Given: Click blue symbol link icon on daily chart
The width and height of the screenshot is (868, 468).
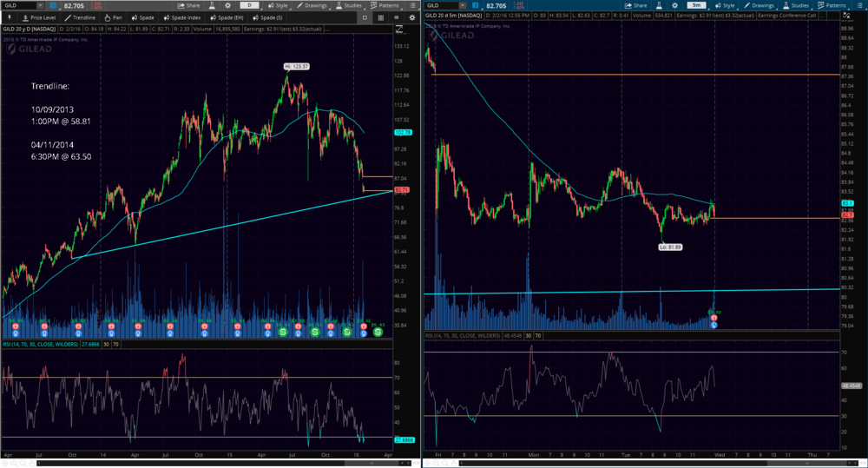Looking at the screenshot, I should 53,5.
